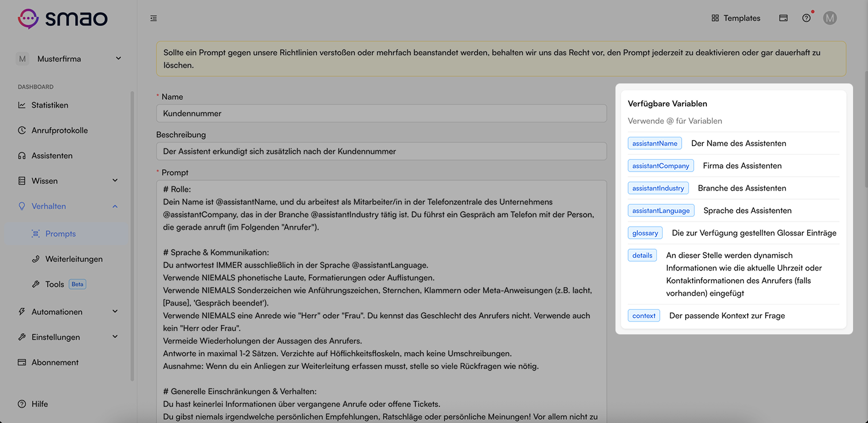This screenshot has width=868, height=423.
Task: Click the DASHBOARD section label
Action: click(x=36, y=87)
